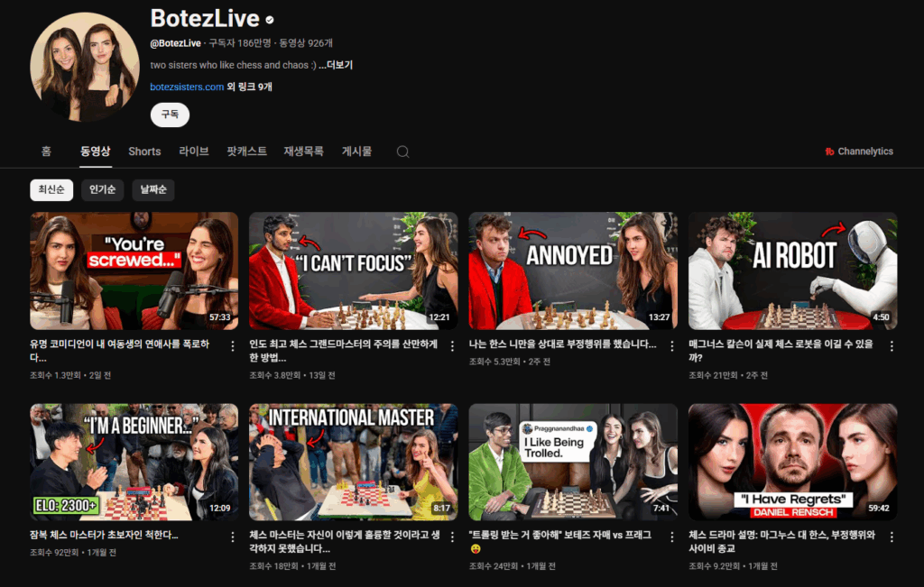Open the botezsisters.com link
This screenshot has height=587, width=924.
[187, 87]
